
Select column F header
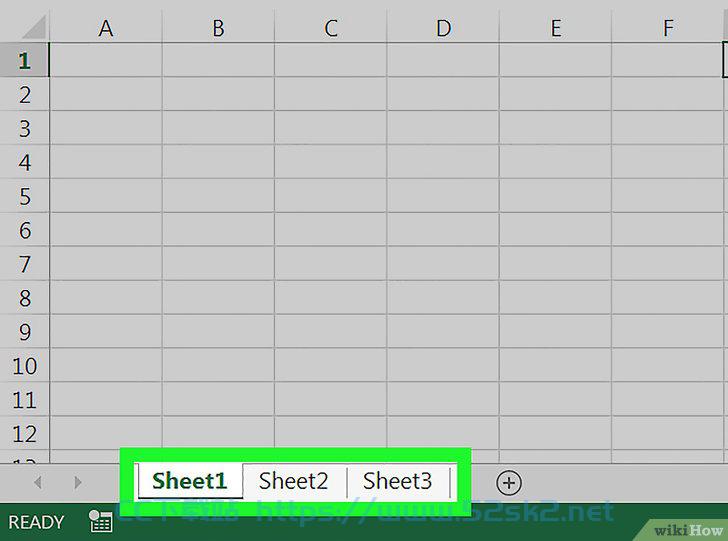click(668, 28)
